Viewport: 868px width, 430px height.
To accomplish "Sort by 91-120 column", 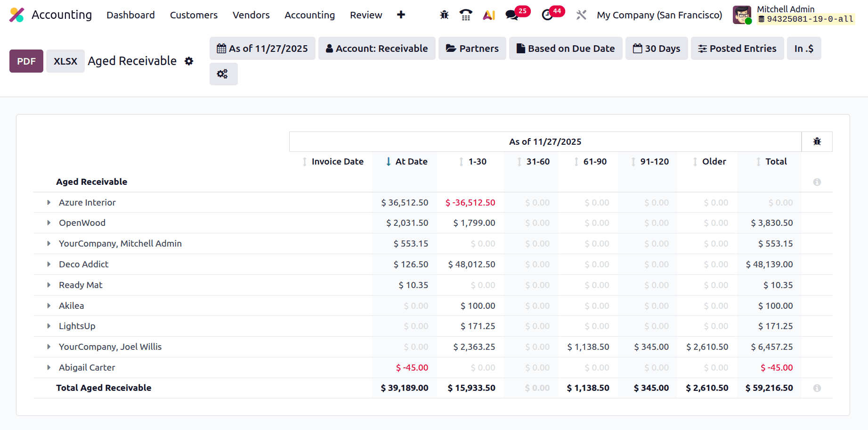I will 650,162.
